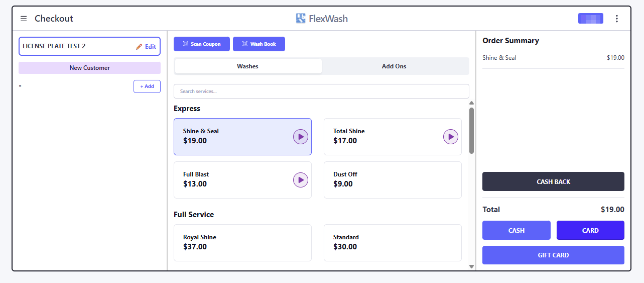Screen dimensions: 644x283
Task: Focus the Search services field
Action: [321, 91]
